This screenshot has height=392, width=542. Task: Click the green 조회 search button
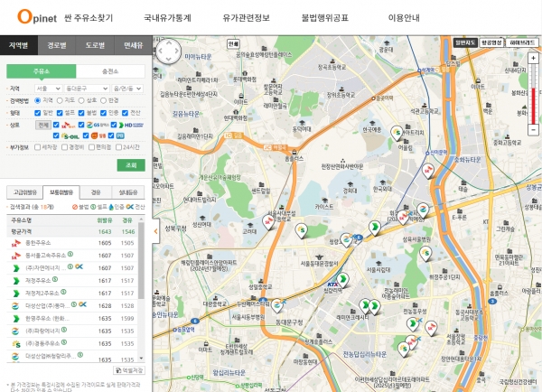[x=131, y=165]
